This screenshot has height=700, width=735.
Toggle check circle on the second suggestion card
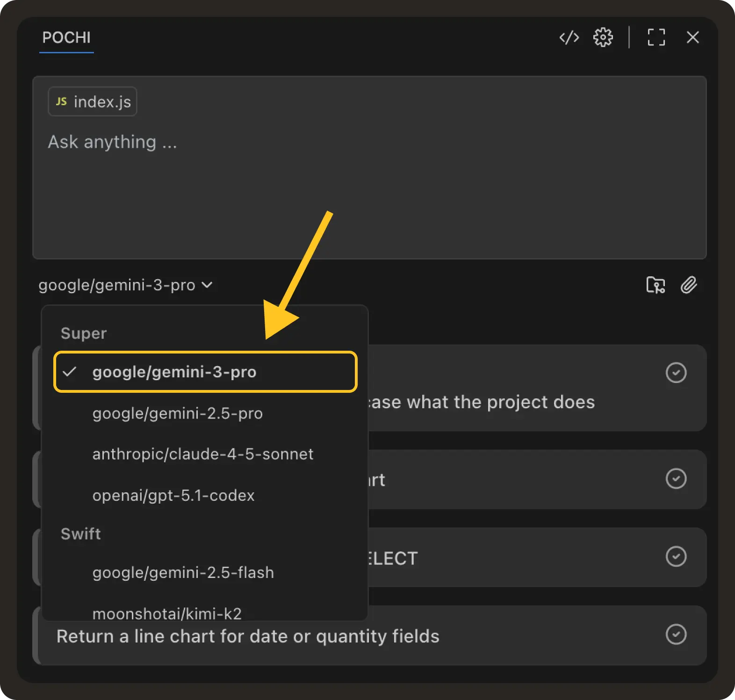[x=676, y=478]
